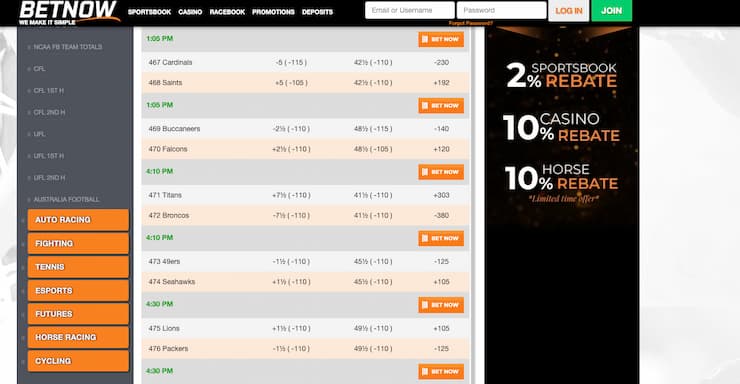
Task: Pick Falcons spread +2½ (-110)
Action: [291, 149]
